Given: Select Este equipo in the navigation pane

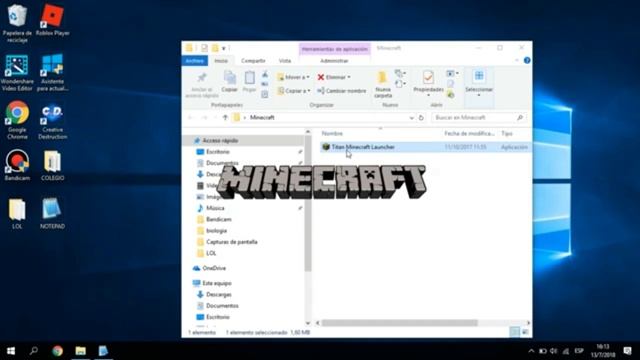Looking at the screenshot, I should click(x=217, y=283).
